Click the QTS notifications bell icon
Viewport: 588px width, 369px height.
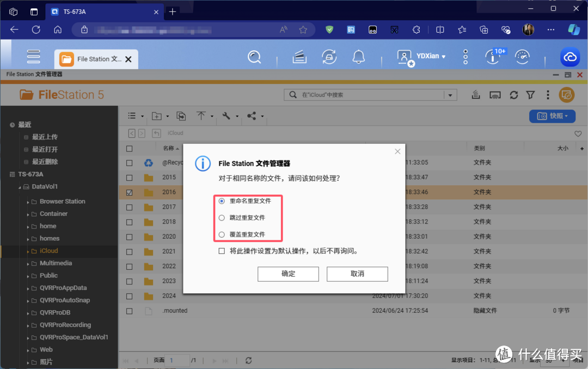click(x=358, y=57)
